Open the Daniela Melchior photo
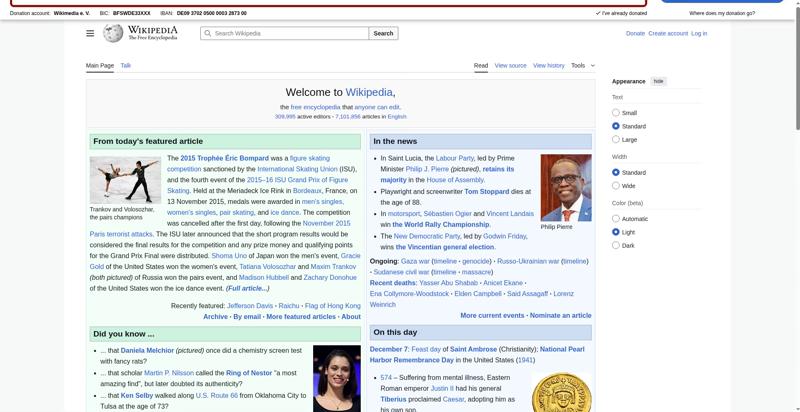 point(336,378)
